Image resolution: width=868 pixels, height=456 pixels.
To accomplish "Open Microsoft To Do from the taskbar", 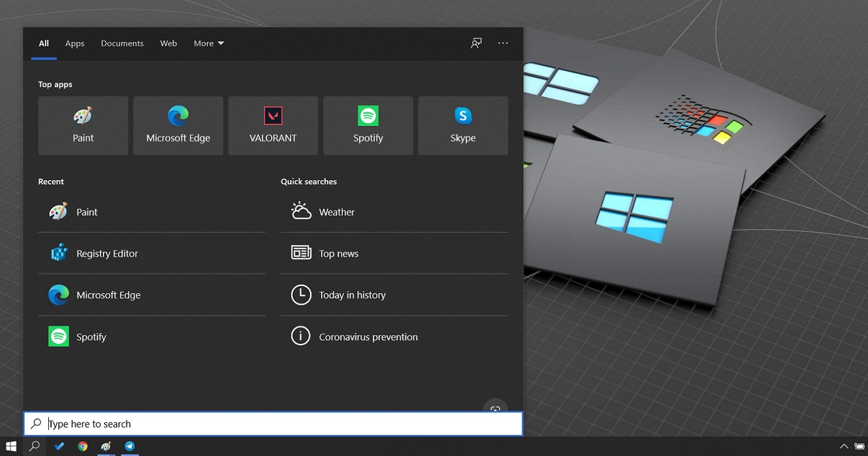I will point(59,446).
